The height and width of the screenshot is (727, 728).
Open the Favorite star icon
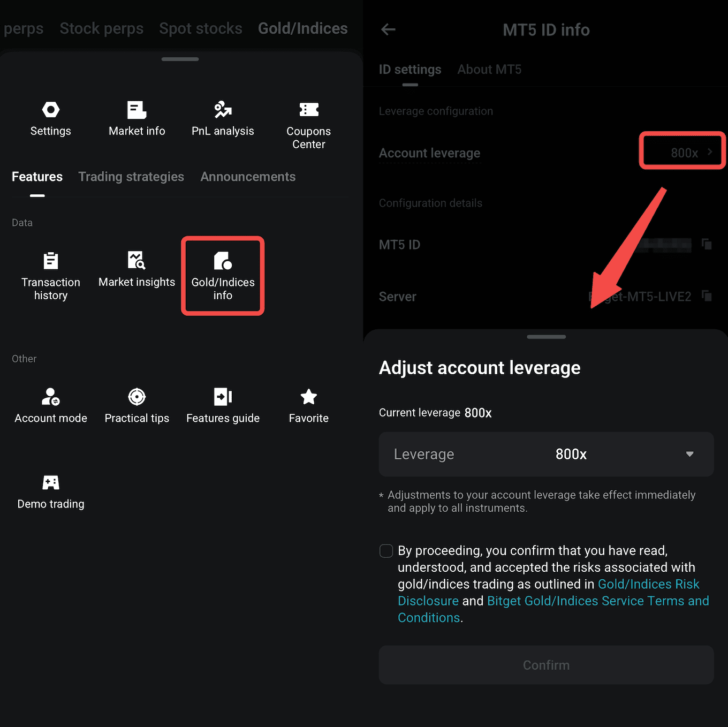tap(309, 397)
